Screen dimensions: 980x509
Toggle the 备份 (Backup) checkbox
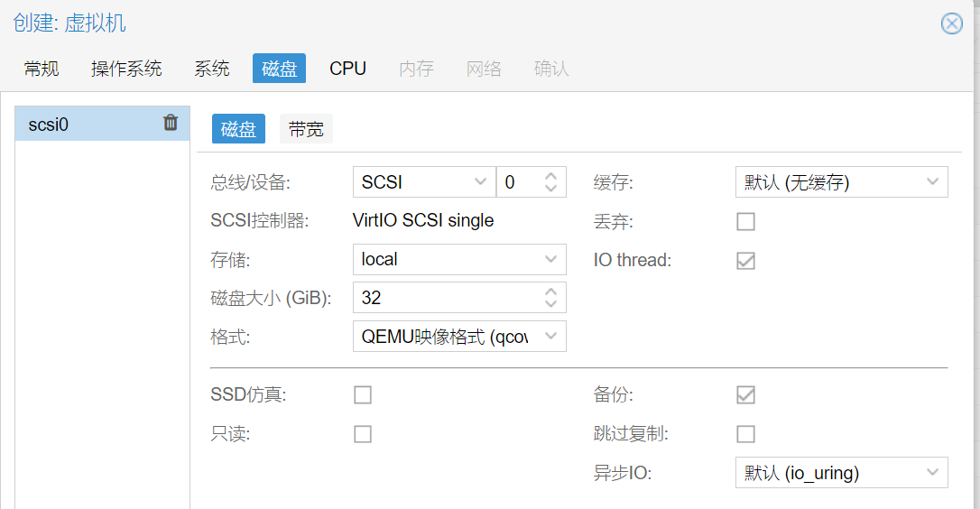click(x=745, y=395)
